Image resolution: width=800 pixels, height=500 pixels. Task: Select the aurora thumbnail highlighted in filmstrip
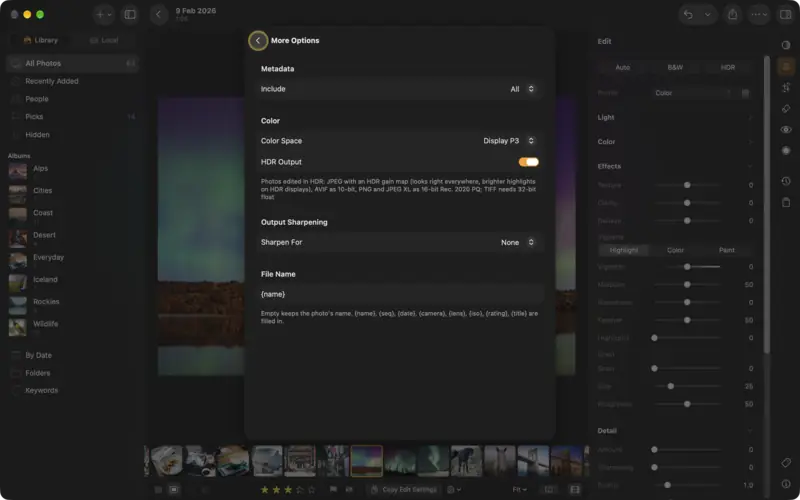pyautogui.click(x=366, y=461)
